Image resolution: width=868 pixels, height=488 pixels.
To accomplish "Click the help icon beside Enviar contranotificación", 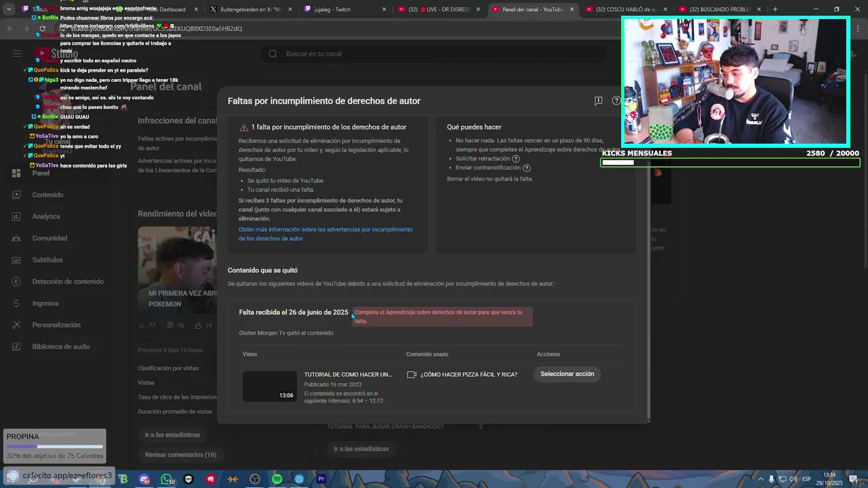I will point(527,168).
